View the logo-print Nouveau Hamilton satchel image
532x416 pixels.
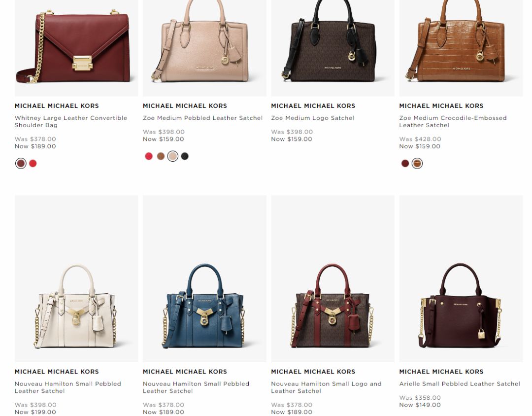pos(333,278)
